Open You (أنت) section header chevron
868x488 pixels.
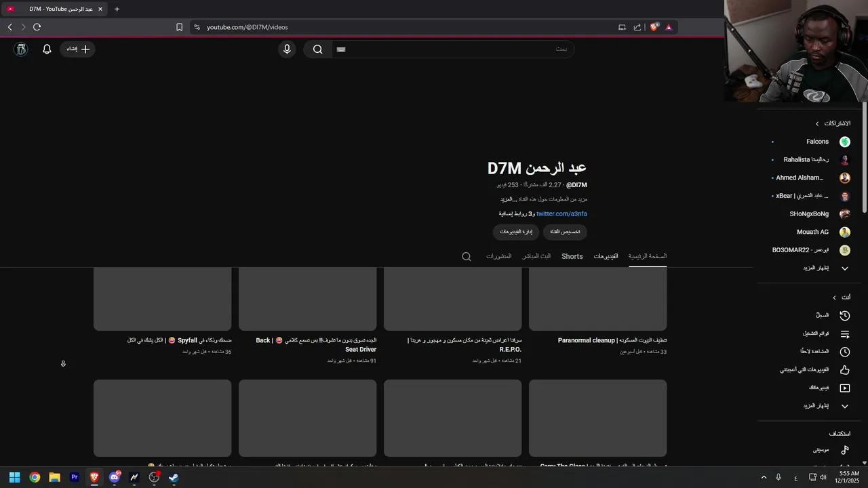[x=834, y=298]
